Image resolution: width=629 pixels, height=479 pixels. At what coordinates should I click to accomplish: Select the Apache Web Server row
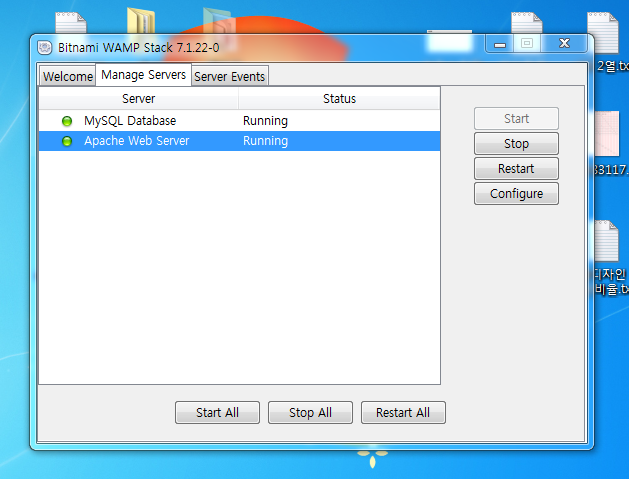(239, 141)
